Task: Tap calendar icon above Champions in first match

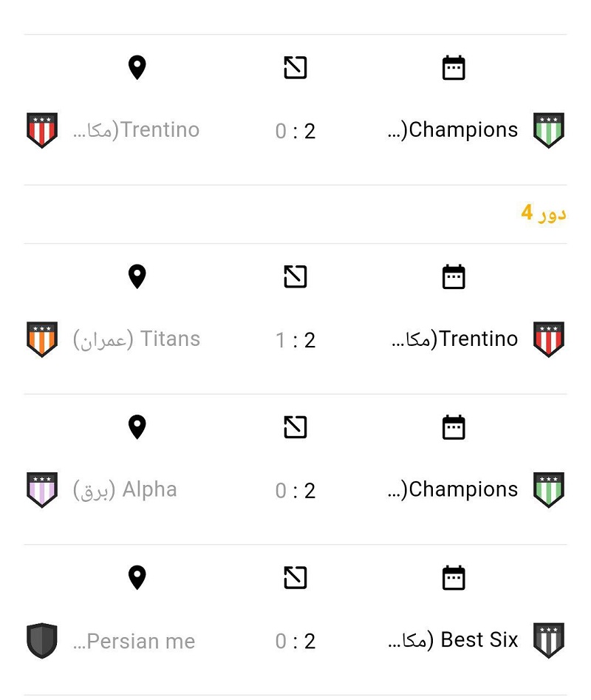Action: 454,68
